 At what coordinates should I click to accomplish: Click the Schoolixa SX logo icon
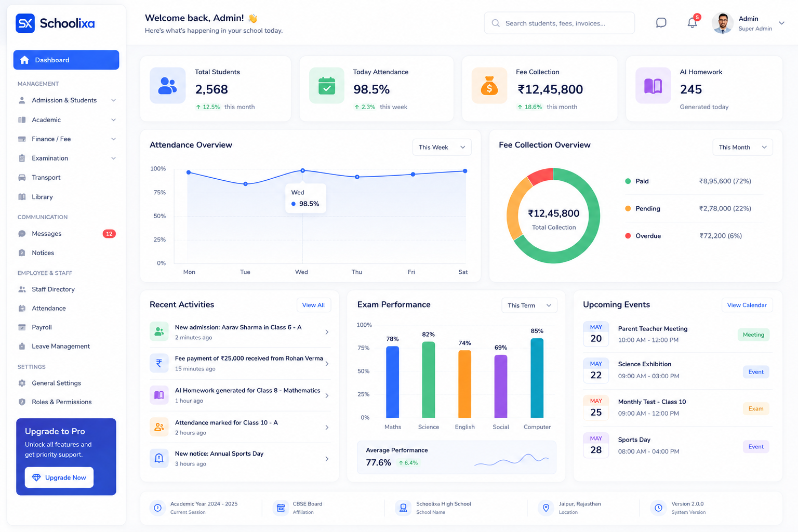coord(25,23)
